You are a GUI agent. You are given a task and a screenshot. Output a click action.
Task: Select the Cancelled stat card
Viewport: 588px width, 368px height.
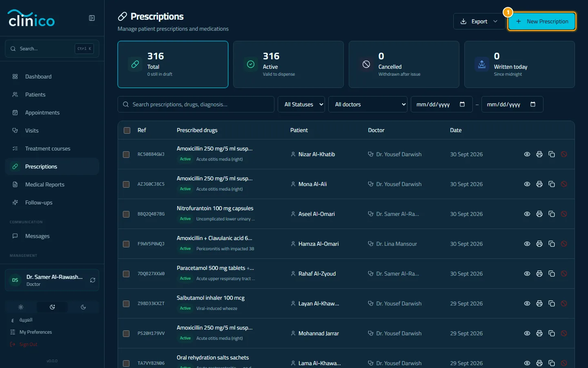pyautogui.click(x=404, y=64)
